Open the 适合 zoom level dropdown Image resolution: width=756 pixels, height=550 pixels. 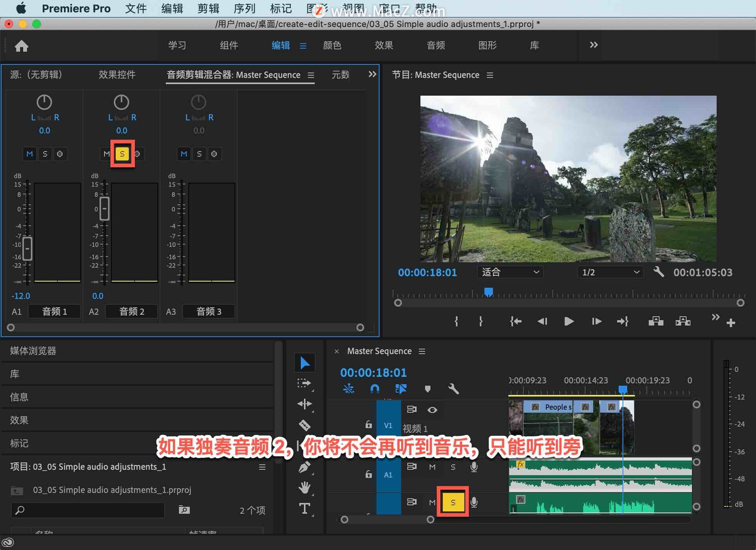point(510,272)
